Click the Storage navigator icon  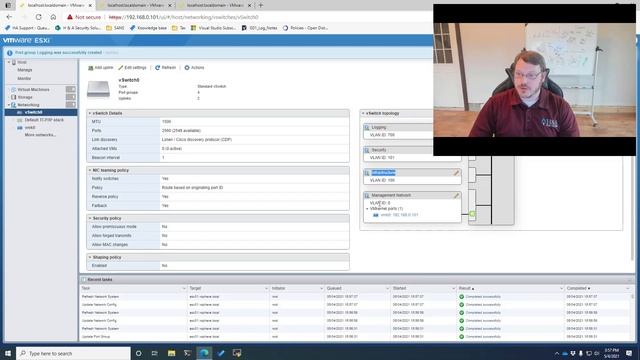pos(13,97)
